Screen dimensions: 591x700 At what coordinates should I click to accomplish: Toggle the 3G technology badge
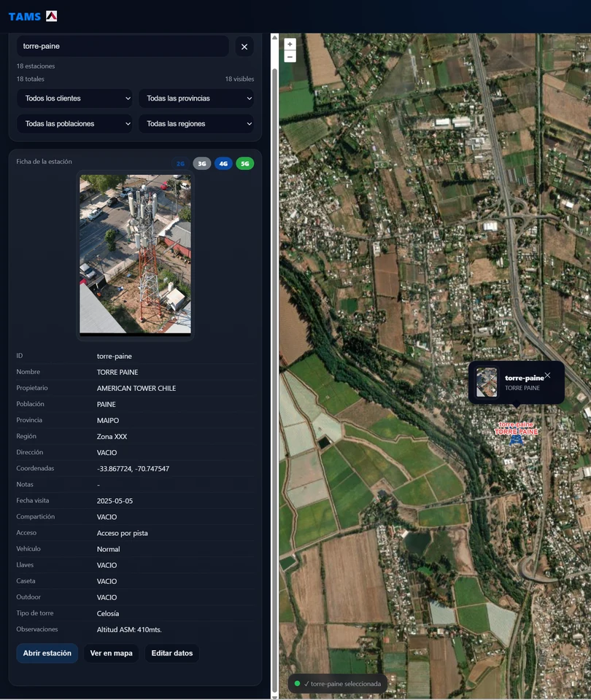(202, 163)
